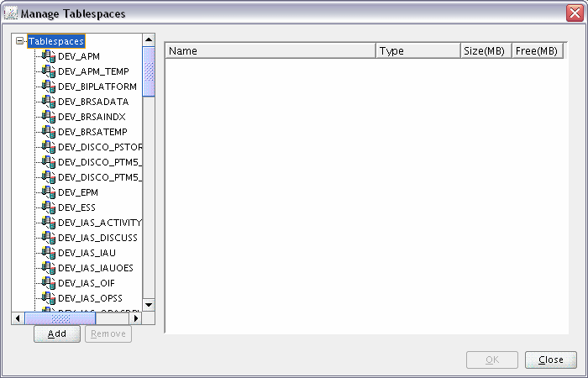Select DEV_ESS tablespace name
This screenshot has height=378, width=588.
[77, 207]
